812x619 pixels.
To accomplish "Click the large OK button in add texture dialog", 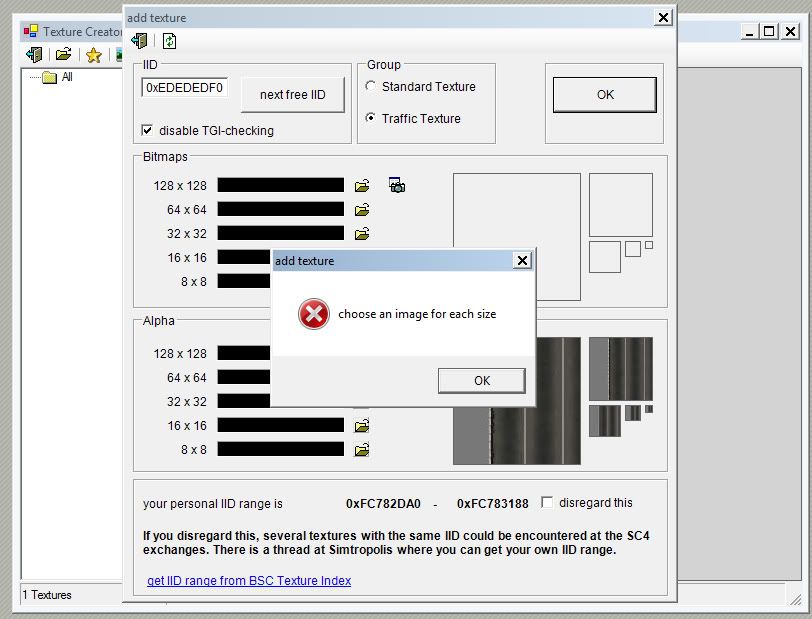I will pyautogui.click(x=605, y=95).
